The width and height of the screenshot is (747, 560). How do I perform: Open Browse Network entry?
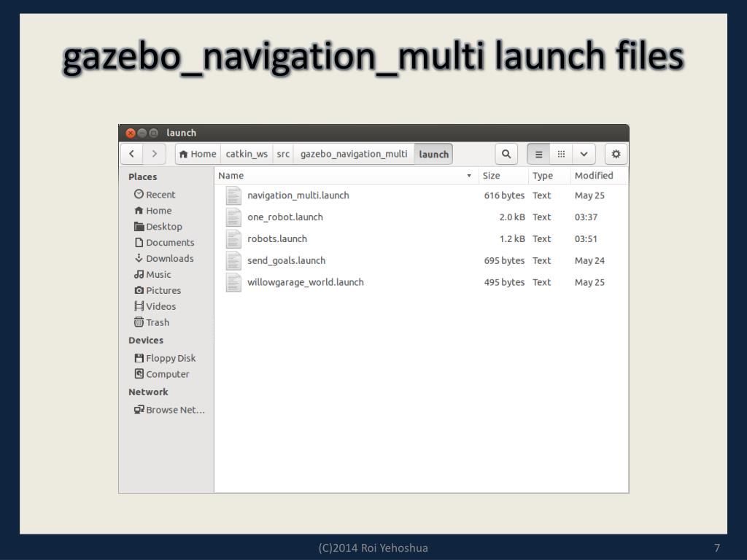tap(169, 410)
